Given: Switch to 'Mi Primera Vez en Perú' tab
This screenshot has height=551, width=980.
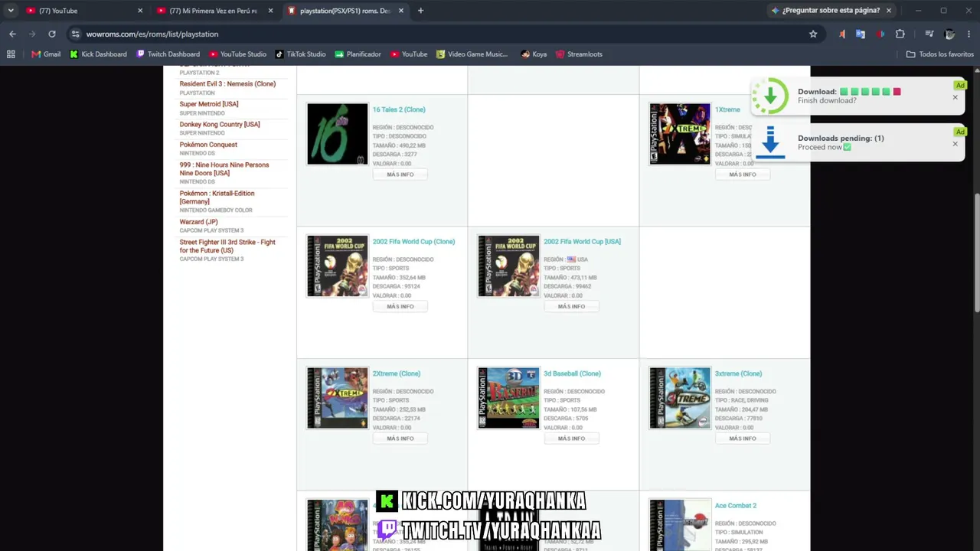Looking at the screenshot, I should pyautogui.click(x=214, y=11).
